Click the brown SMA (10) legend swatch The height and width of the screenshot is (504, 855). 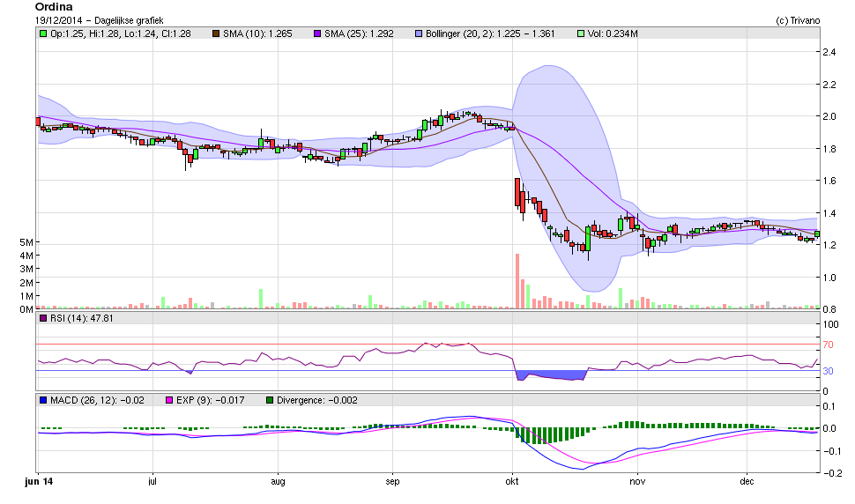216,33
